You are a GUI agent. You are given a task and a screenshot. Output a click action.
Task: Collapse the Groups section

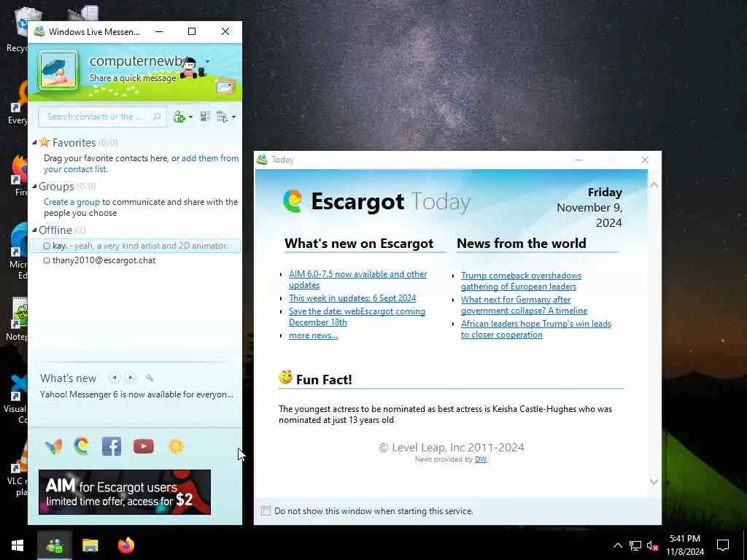coord(34,186)
